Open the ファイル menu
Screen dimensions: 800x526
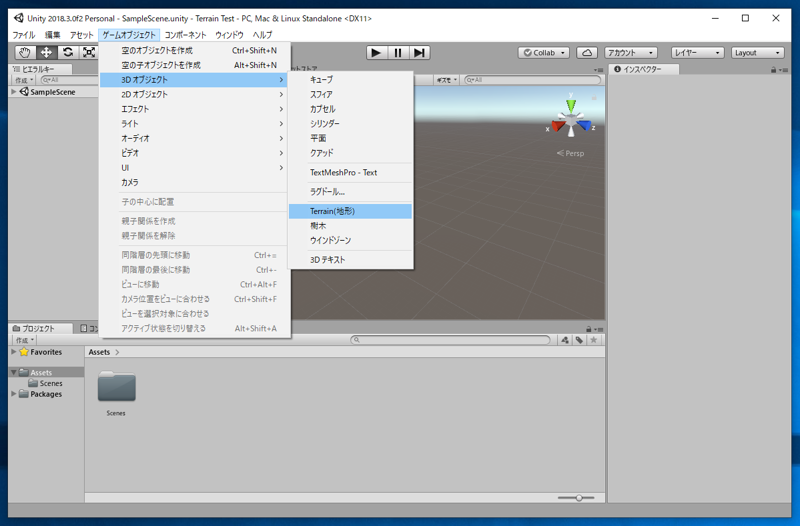click(x=23, y=35)
